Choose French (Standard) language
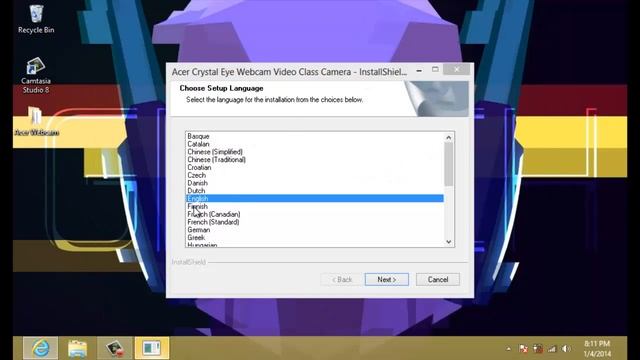The image size is (640, 360). pos(315,222)
